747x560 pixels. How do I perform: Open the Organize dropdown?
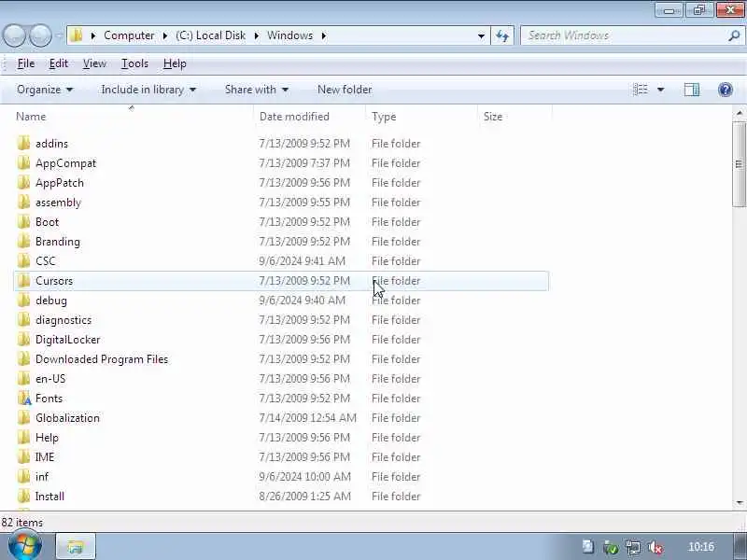[x=45, y=90]
